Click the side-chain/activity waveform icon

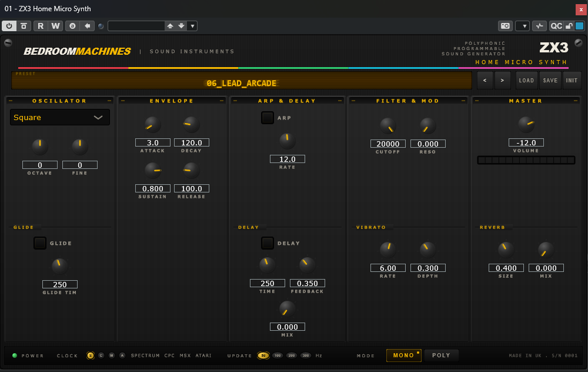pos(539,26)
